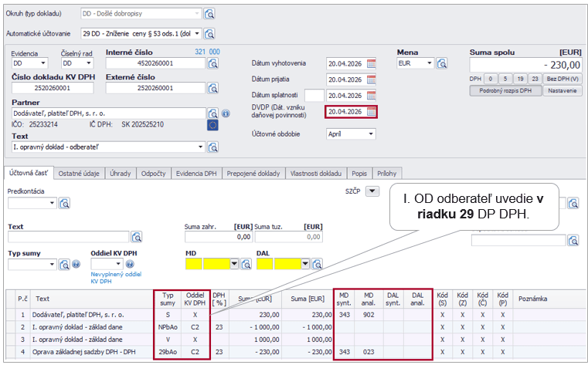Click lookup icon beside Automatické účtovanie
The image size is (588, 365).
click(209, 34)
